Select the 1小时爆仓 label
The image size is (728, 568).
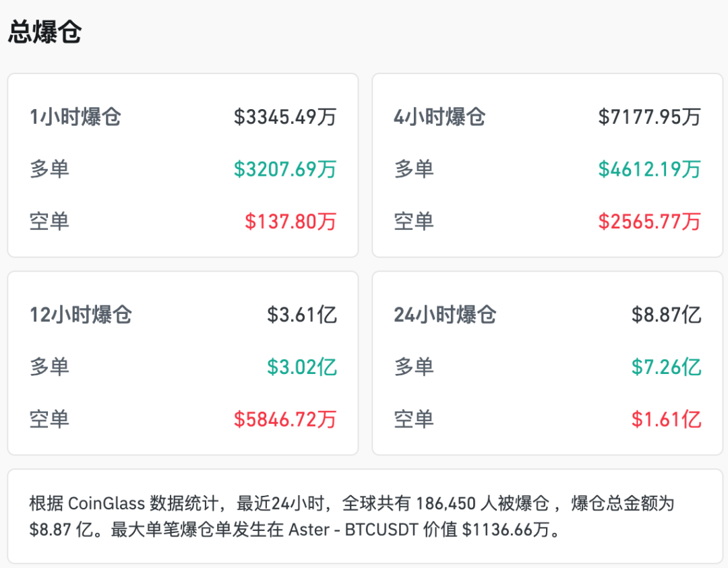(75, 117)
